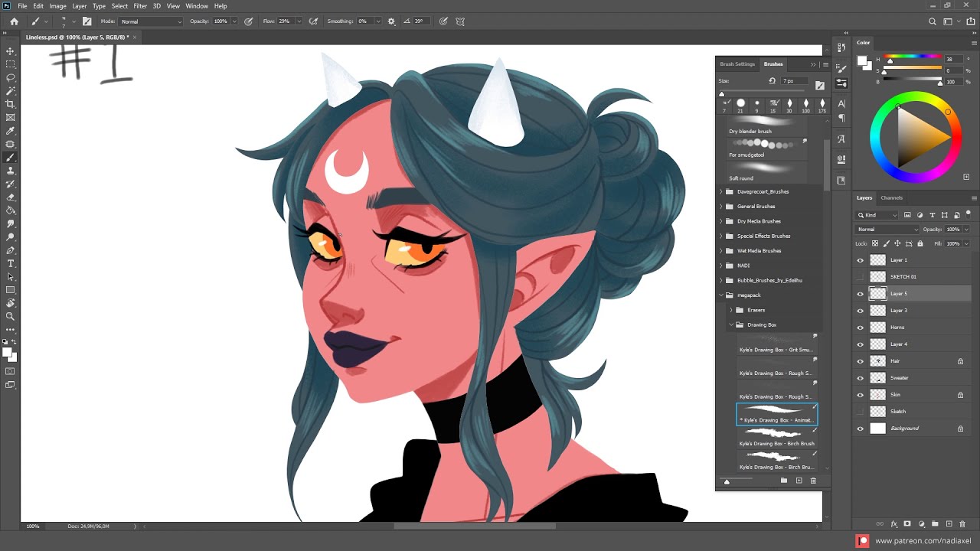Select the Eyedropper tool
Viewport: 980px width, 551px height.
[x=10, y=131]
